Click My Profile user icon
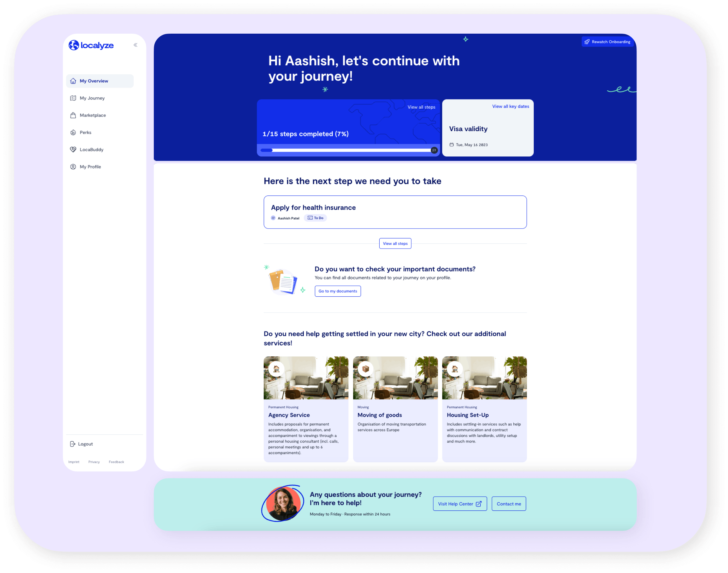The image size is (728, 573). [73, 167]
